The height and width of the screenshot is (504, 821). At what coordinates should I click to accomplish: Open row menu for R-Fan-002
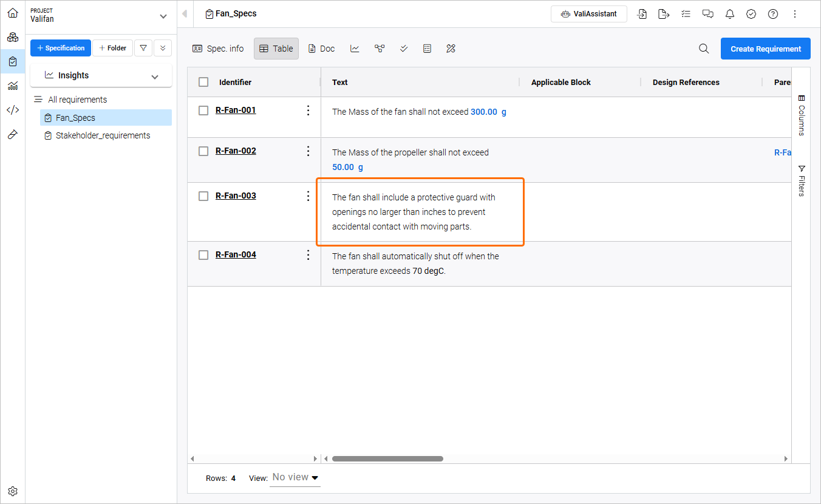308,151
